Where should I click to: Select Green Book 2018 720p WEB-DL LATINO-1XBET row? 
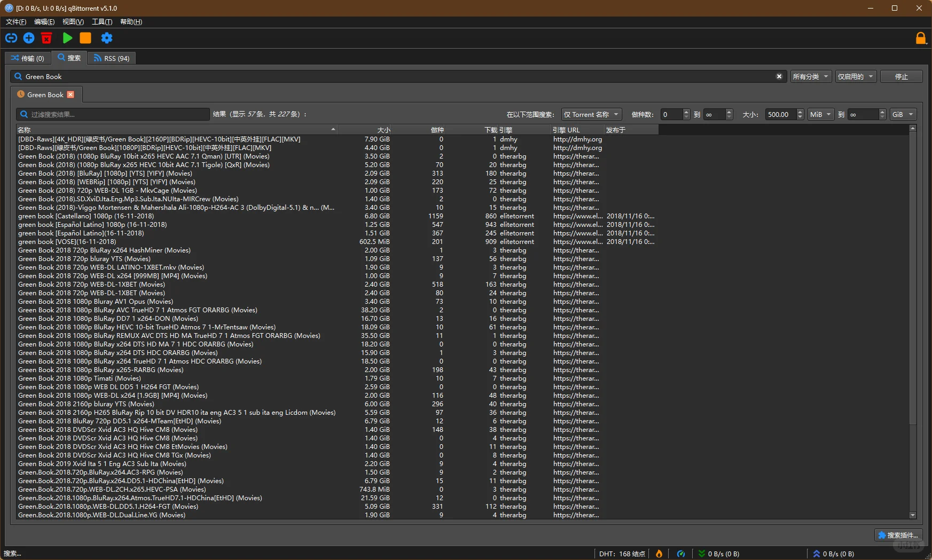click(x=337, y=267)
